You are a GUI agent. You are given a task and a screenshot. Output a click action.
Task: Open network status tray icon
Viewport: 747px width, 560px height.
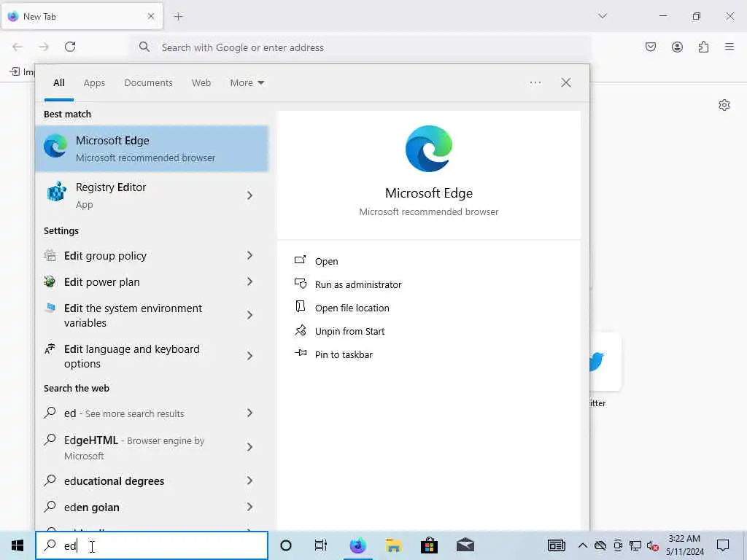pos(635,545)
